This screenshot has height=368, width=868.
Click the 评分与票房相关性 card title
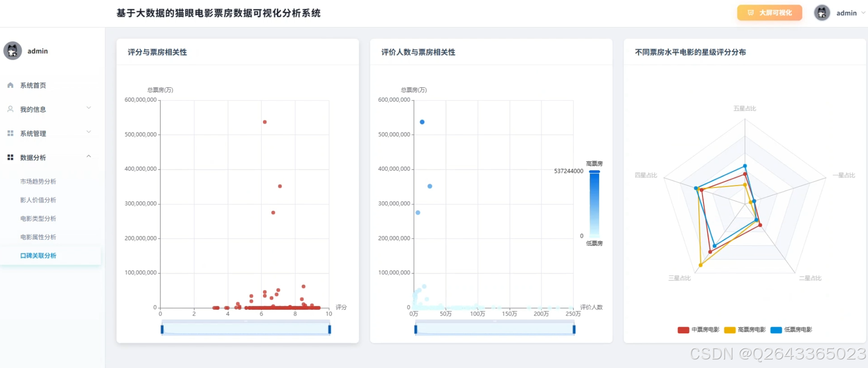pos(157,52)
